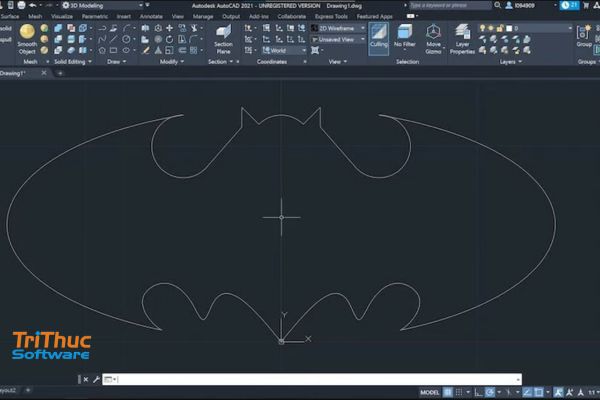Open the Annotate ribbon tab
This screenshot has height=400, width=600.
(151, 16)
